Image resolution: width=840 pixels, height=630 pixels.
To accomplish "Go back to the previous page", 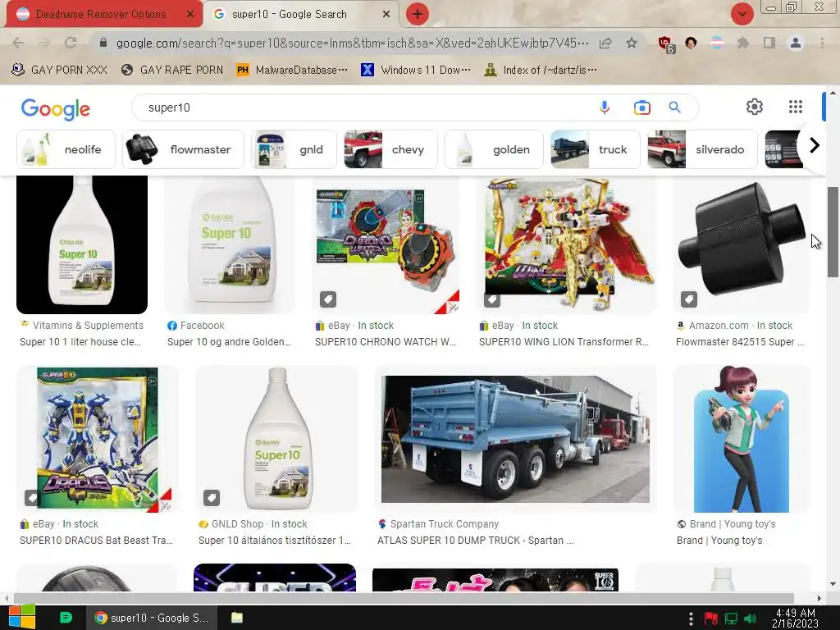I will coord(18,43).
